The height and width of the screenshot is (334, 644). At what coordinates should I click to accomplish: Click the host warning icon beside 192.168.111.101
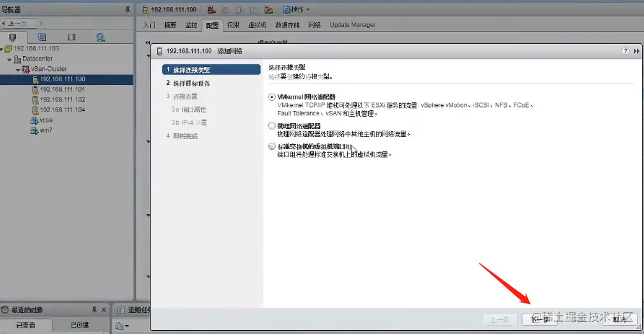pos(35,90)
